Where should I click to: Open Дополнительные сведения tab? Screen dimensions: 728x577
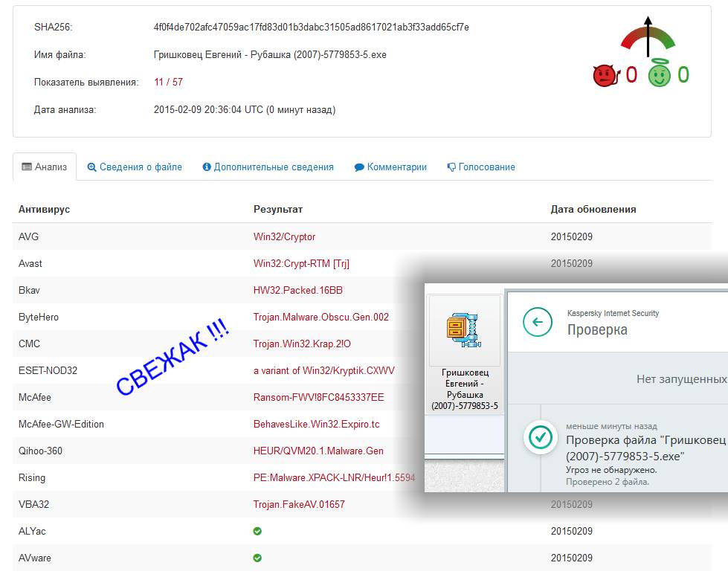pyautogui.click(x=268, y=167)
